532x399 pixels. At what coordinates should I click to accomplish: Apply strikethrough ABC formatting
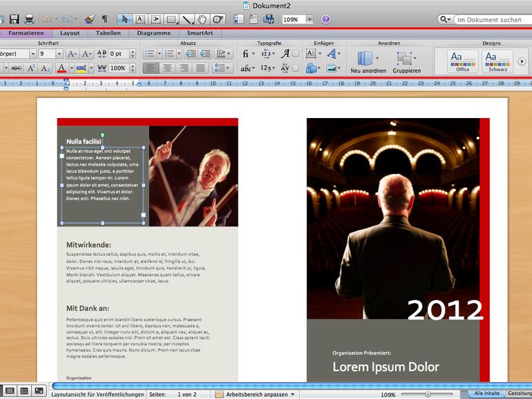coord(16,68)
